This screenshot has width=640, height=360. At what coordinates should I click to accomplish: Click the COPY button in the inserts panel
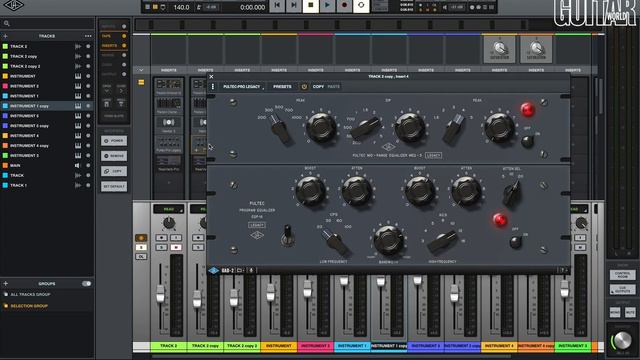pos(114,171)
